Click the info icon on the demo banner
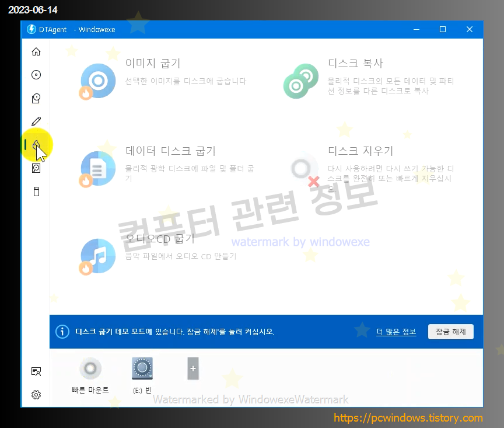 (x=62, y=332)
